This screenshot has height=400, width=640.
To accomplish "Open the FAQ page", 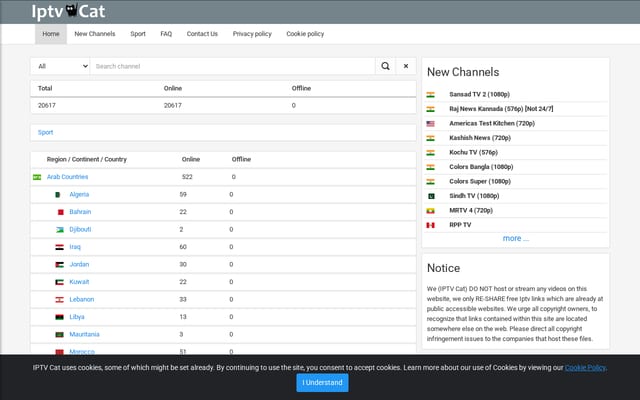I will 166,34.
